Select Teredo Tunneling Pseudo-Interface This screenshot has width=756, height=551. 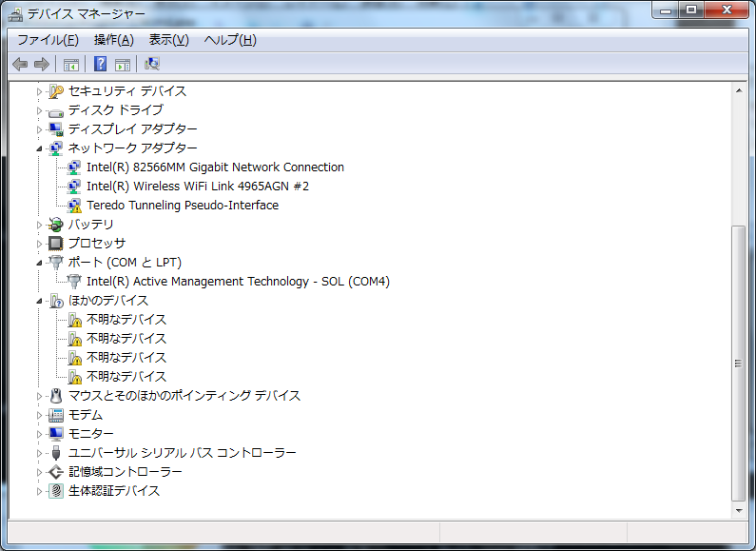pyautogui.click(x=183, y=205)
